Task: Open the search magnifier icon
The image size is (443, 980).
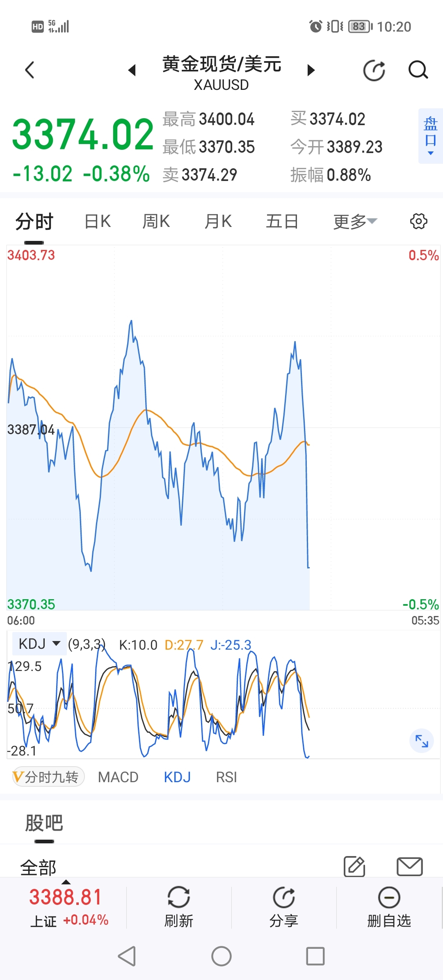Action: (418, 70)
